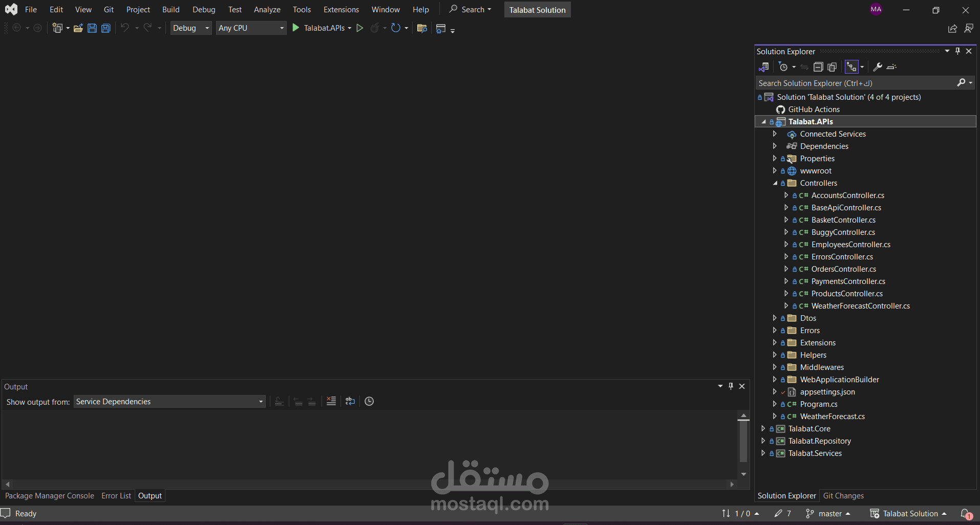Select PaymentsController.cs file

pyautogui.click(x=848, y=281)
